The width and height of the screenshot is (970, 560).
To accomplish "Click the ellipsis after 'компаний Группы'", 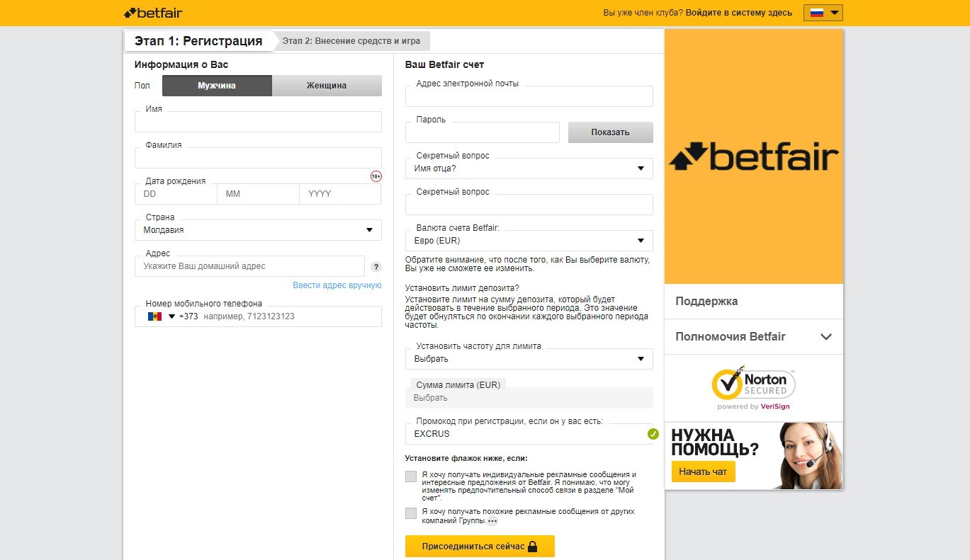I will point(492,521).
